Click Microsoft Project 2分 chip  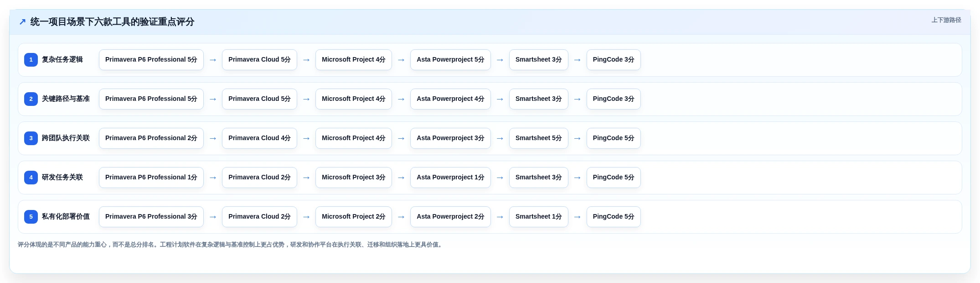pyautogui.click(x=354, y=217)
